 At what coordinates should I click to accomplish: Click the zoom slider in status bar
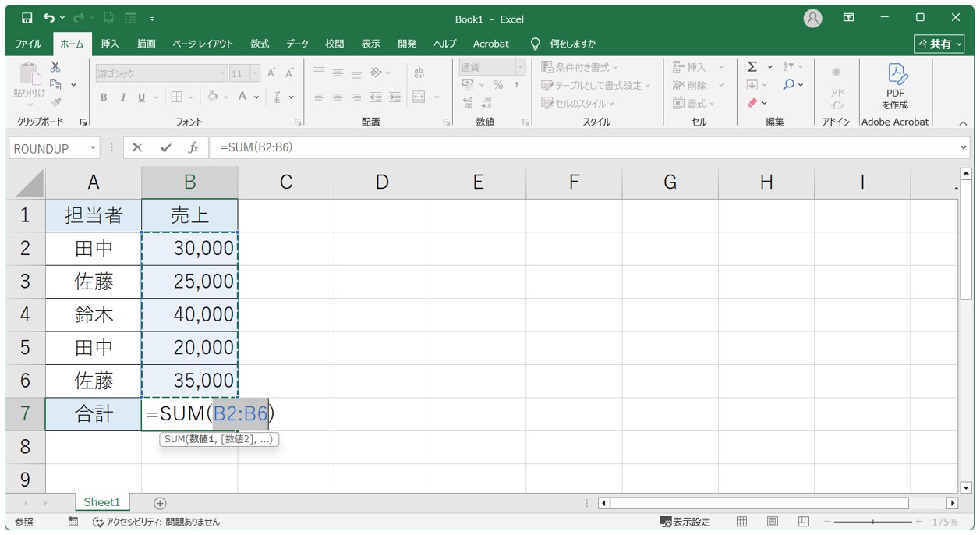(x=872, y=522)
